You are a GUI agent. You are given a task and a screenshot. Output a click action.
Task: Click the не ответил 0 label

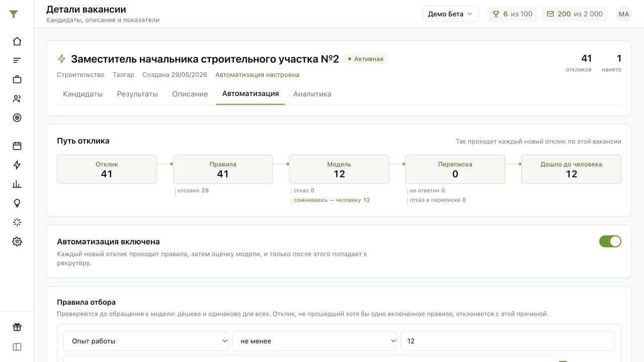[427, 191]
